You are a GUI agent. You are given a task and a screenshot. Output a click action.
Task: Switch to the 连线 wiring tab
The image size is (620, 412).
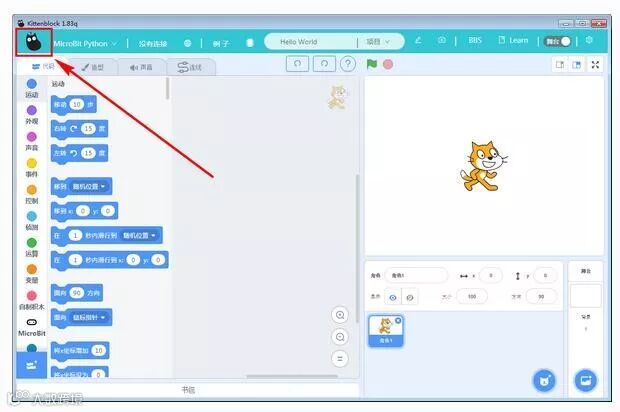coord(190,67)
